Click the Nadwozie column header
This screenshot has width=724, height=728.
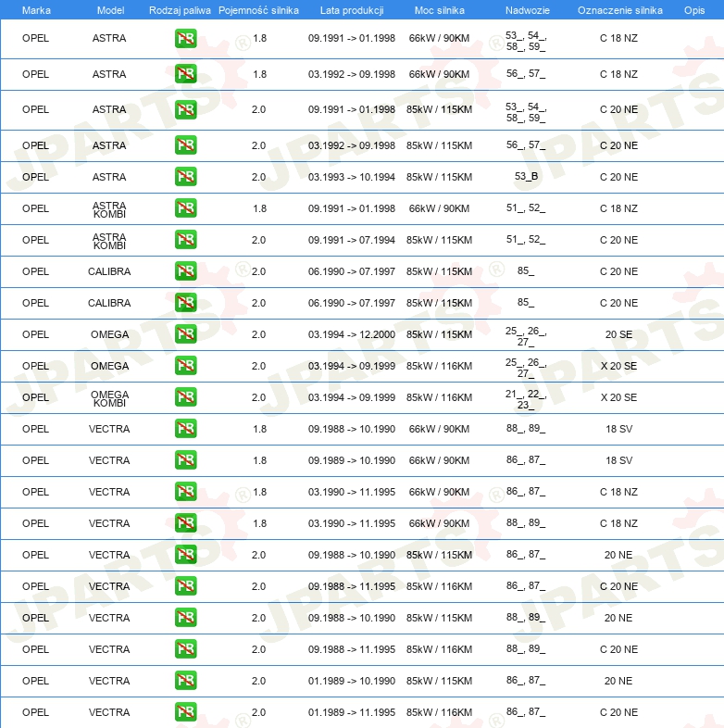[527, 10]
